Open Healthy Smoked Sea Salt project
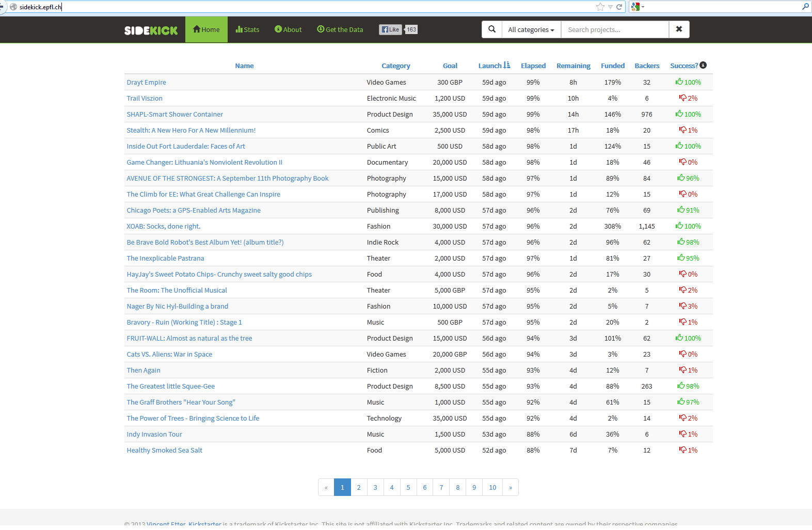Screen dimensions: 812x530 (165, 450)
